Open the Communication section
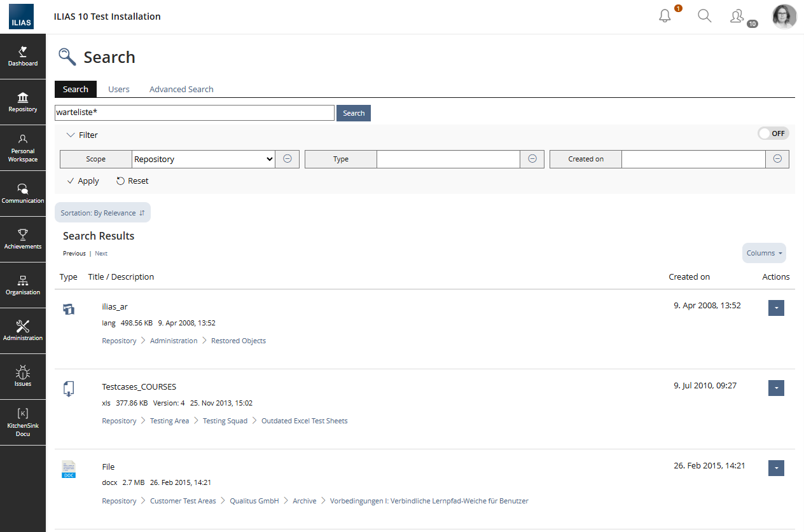Screen dimensions: 804x532 [x=23, y=193]
